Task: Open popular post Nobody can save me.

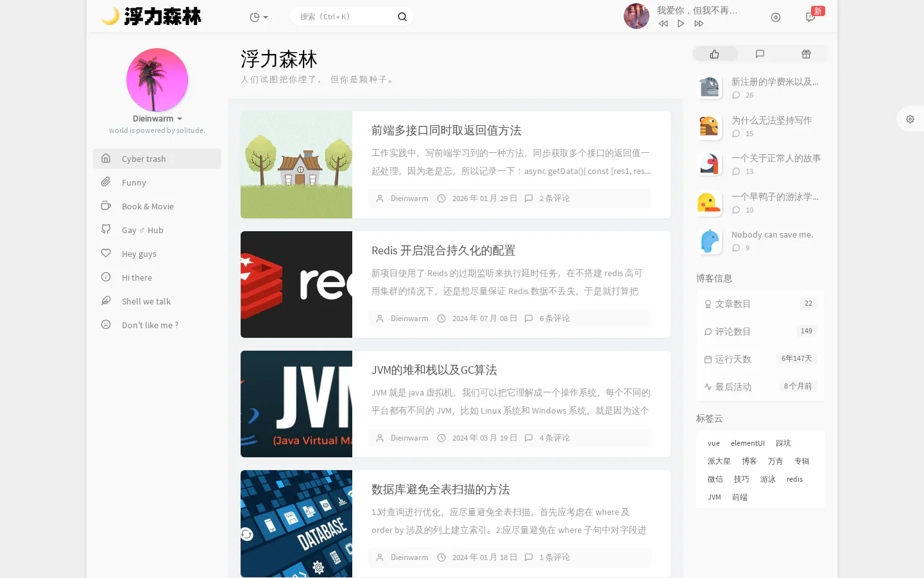Action: coord(772,235)
